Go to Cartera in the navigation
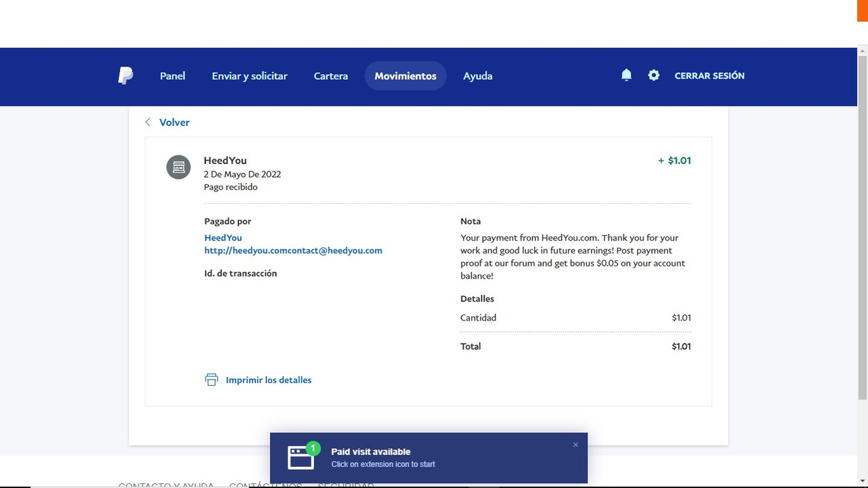The image size is (868, 488). point(331,76)
